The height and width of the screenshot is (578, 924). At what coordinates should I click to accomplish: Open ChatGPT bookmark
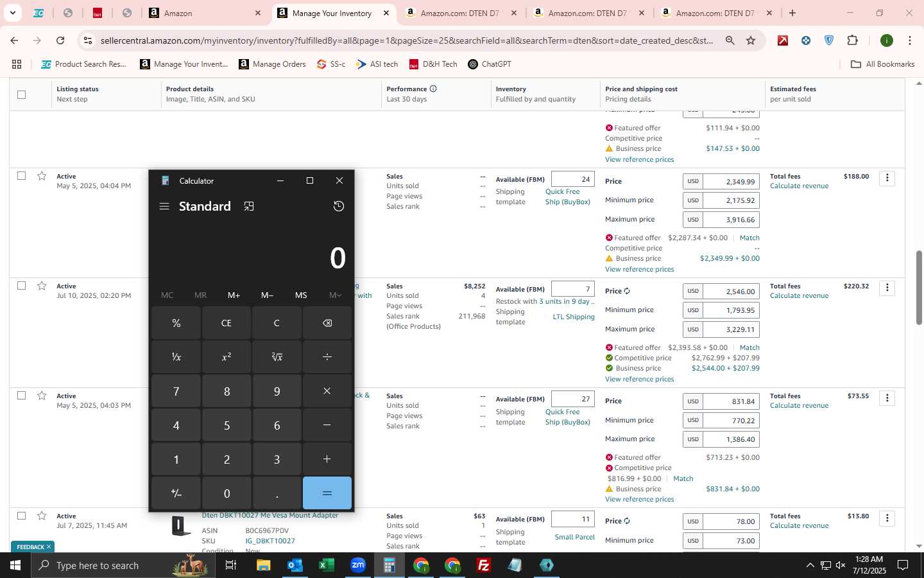pyautogui.click(x=490, y=64)
